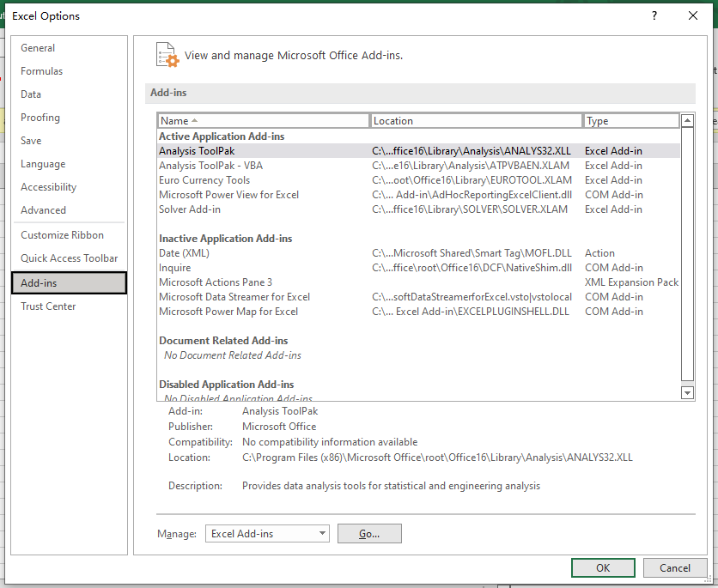The image size is (718, 588).
Task: Click the SOLVER.XLAM location path
Action: (470, 209)
